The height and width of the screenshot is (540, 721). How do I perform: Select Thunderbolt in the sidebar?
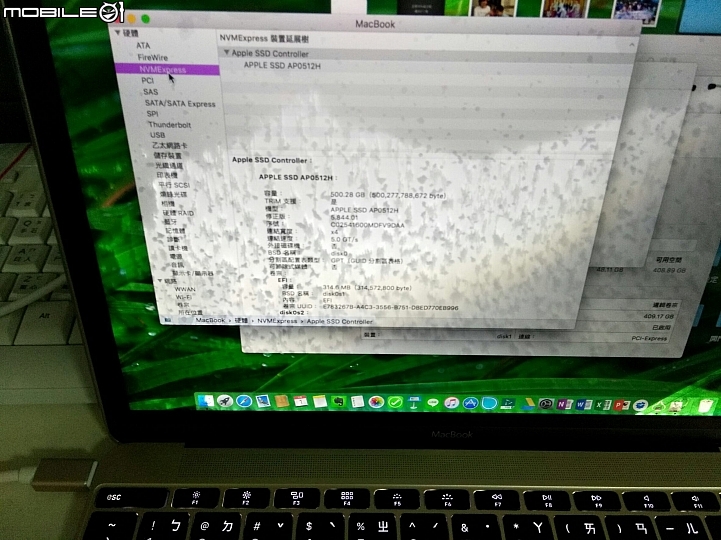(169, 125)
